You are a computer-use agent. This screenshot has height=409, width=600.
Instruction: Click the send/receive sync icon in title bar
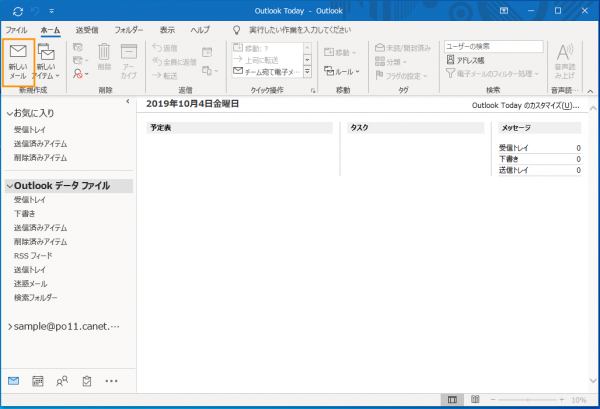tap(18, 11)
